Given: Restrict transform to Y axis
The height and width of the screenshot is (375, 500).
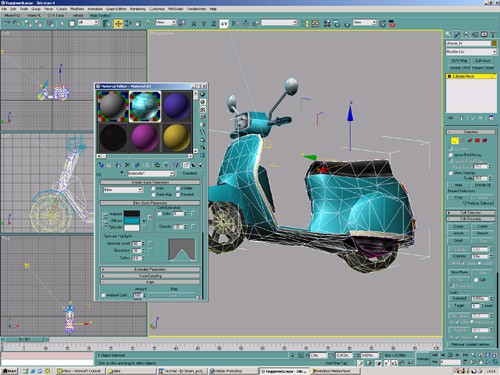Looking at the screenshot, I should coord(204,24).
